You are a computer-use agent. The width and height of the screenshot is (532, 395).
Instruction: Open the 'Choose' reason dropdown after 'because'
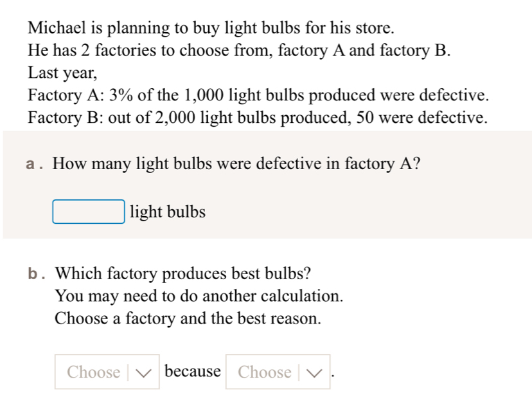pos(277,372)
